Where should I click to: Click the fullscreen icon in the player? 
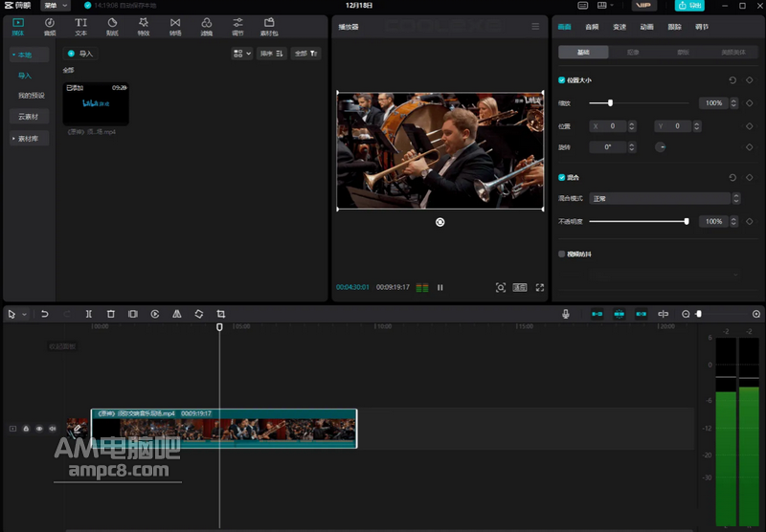(540, 287)
